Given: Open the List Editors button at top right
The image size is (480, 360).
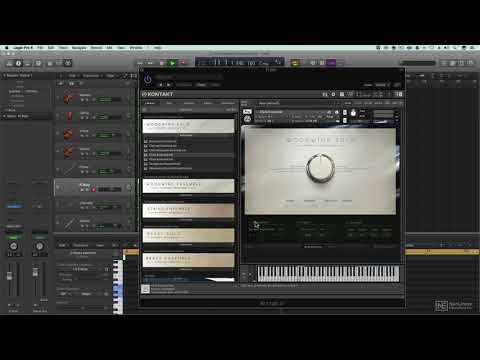Looking at the screenshot, I should [x=444, y=63].
